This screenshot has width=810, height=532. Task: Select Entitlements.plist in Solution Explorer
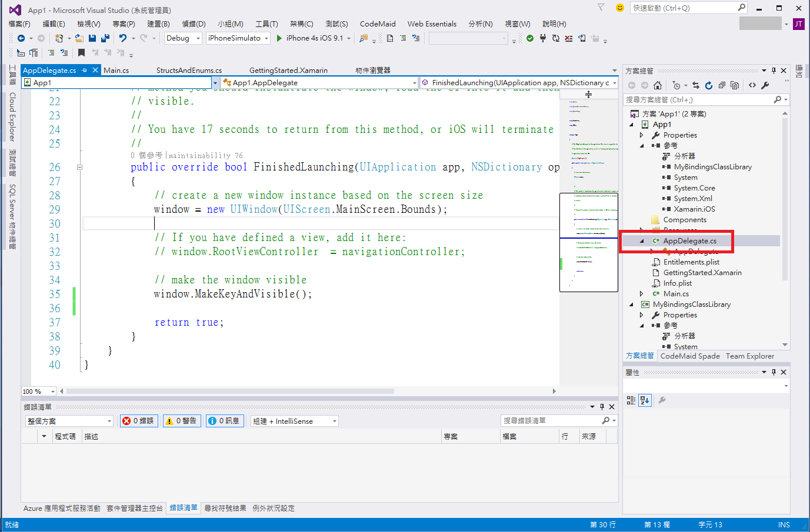pos(691,262)
